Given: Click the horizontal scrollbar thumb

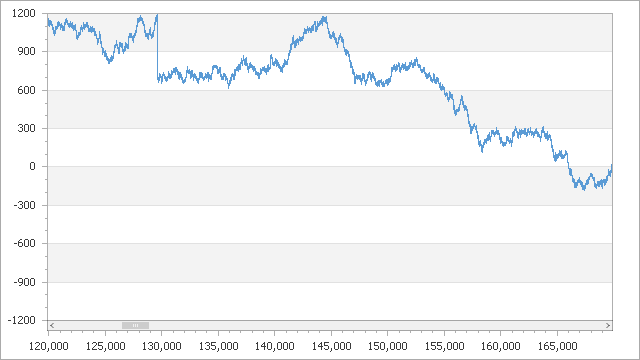Looking at the screenshot, I should click(135, 325).
